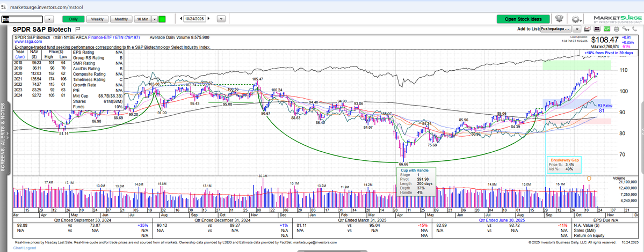Switch chart to Daily view
This screenshot has height=252, width=644.
(x=73, y=19)
